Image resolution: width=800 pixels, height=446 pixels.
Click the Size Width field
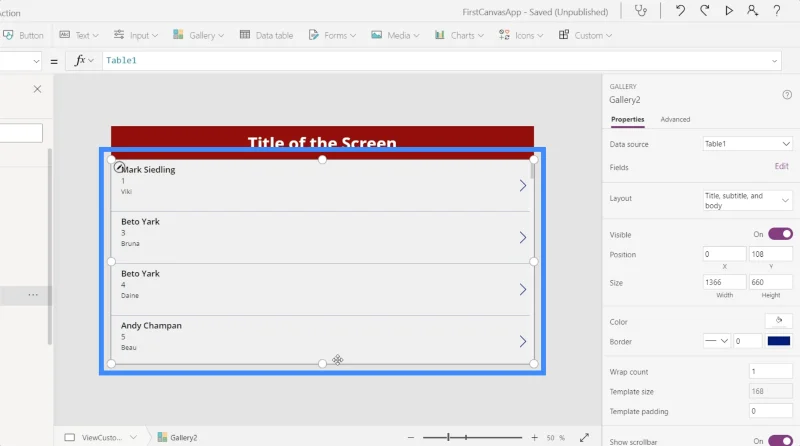[724, 282]
